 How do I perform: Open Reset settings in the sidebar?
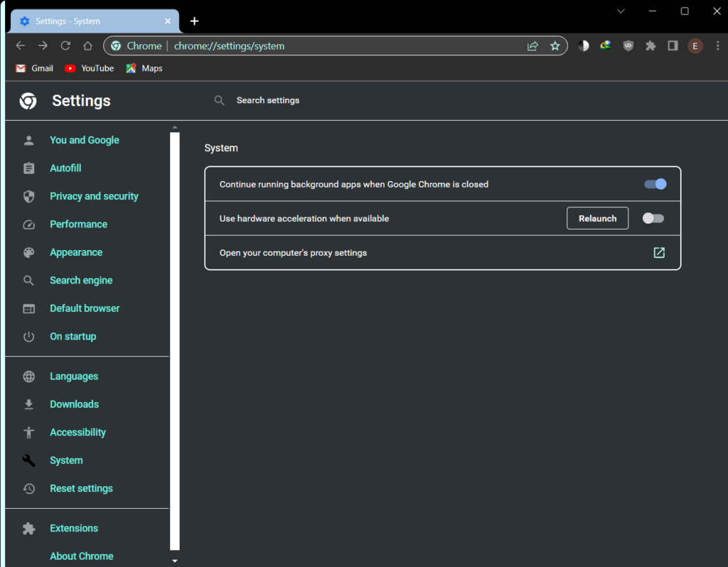(81, 488)
